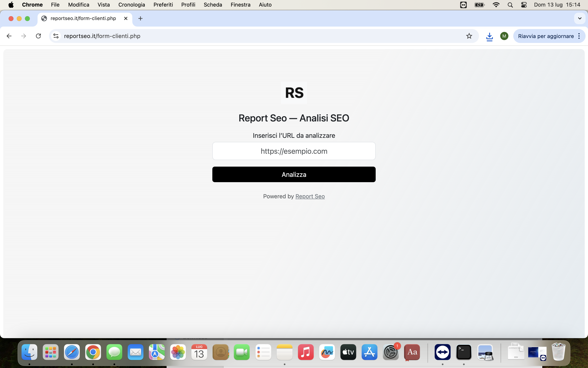Open Maps from the Dock

point(157,352)
